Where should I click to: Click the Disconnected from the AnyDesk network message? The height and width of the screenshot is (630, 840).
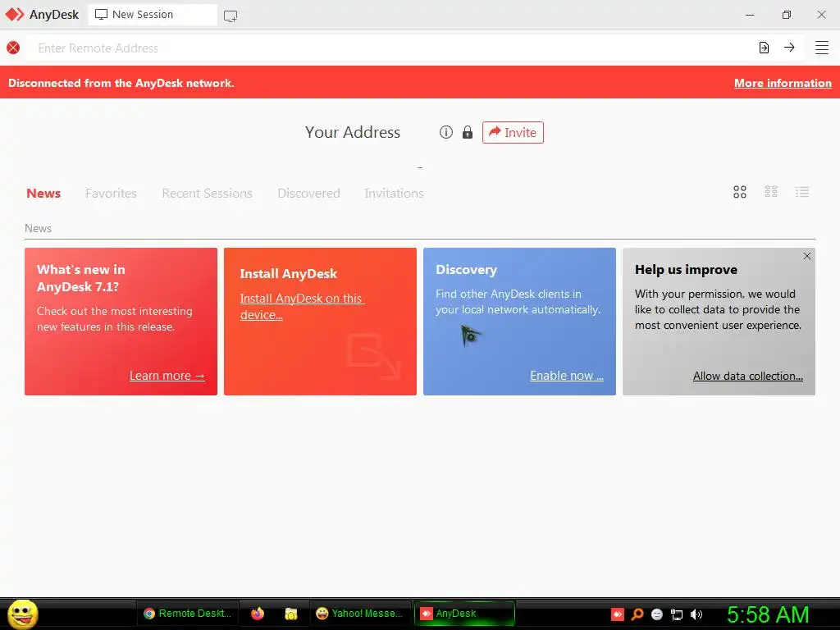point(121,83)
